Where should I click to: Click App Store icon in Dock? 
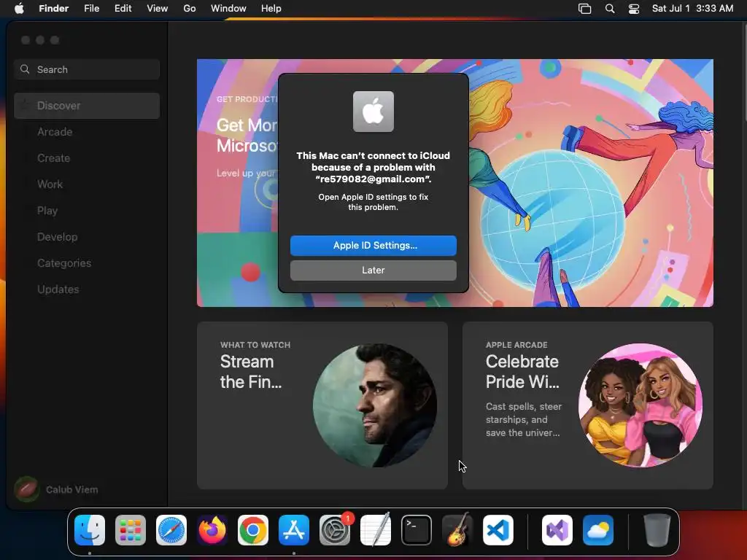click(294, 530)
